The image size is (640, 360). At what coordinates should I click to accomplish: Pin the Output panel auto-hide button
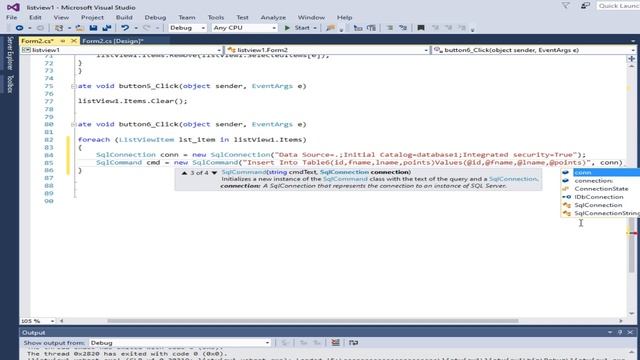[x=620, y=333]
